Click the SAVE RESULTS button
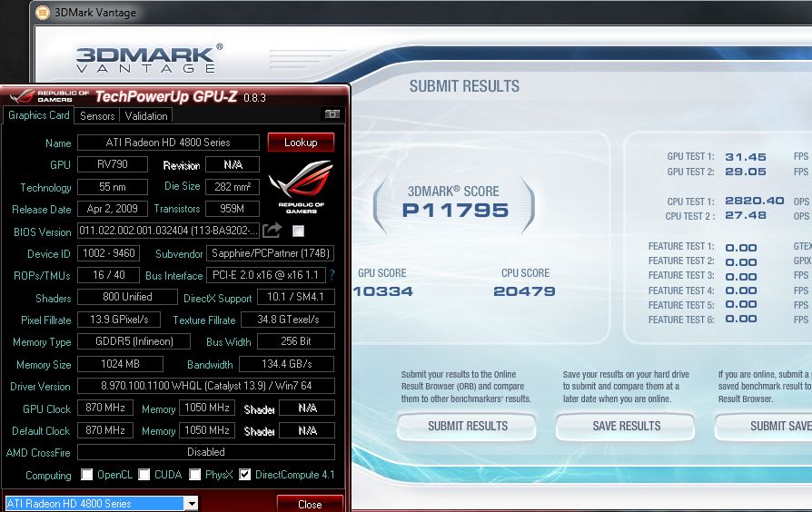Viewport: 812px width, 512px height. (x=626, y=426)
